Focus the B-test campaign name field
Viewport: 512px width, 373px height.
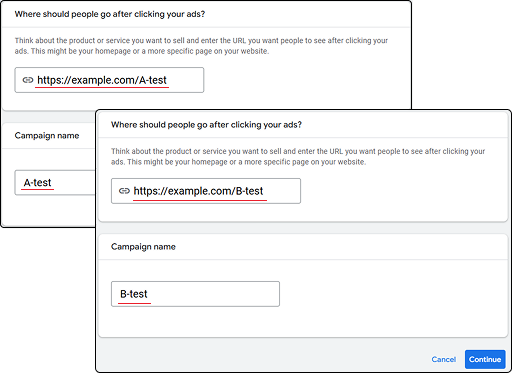195,294
